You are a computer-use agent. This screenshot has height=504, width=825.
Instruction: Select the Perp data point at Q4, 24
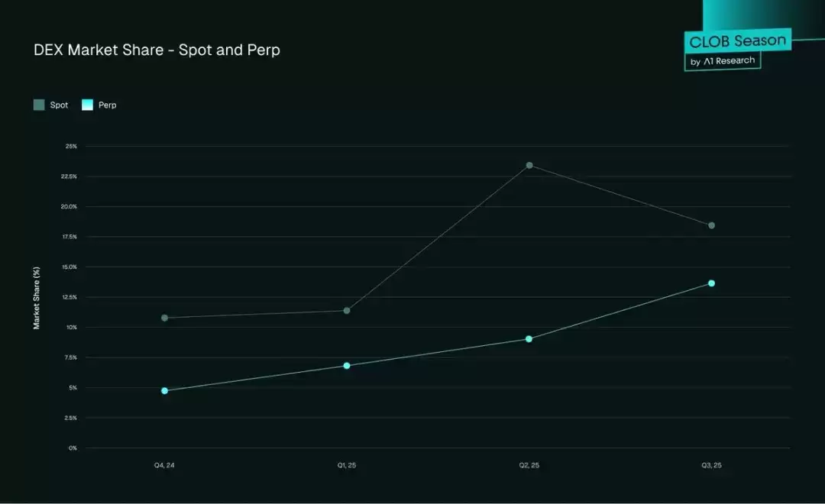[x=165, y=390]
